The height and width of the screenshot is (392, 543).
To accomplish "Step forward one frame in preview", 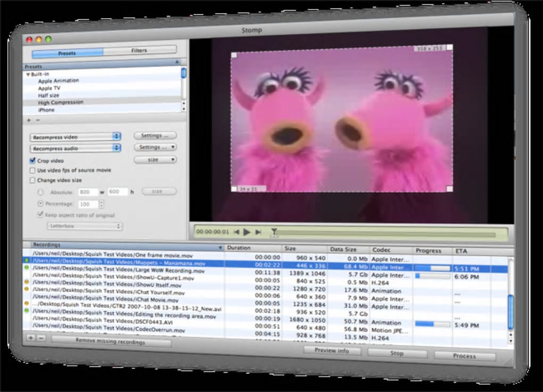I will (258, 232).
